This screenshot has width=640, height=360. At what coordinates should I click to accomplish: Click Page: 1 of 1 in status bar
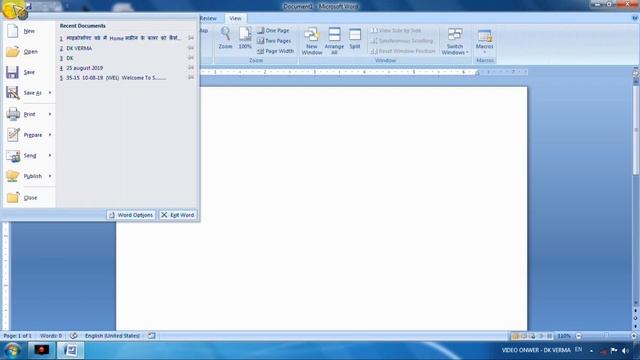[18, 336]
